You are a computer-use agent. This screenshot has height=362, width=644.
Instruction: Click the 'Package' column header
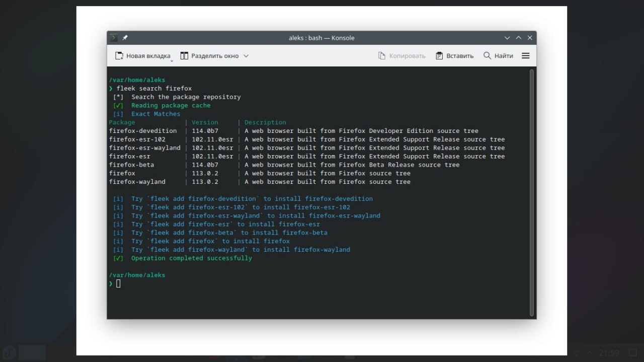click(x=122, y=122)
